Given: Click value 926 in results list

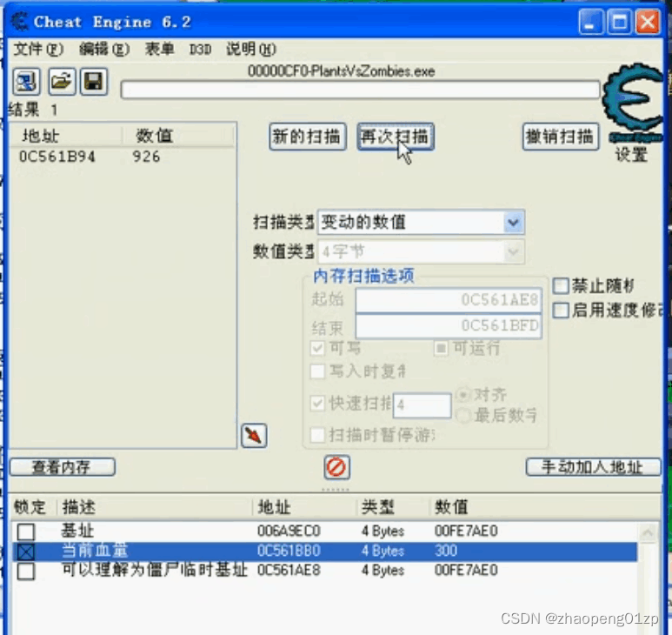Looking at the screenshot, I should [x=146, y=157].
